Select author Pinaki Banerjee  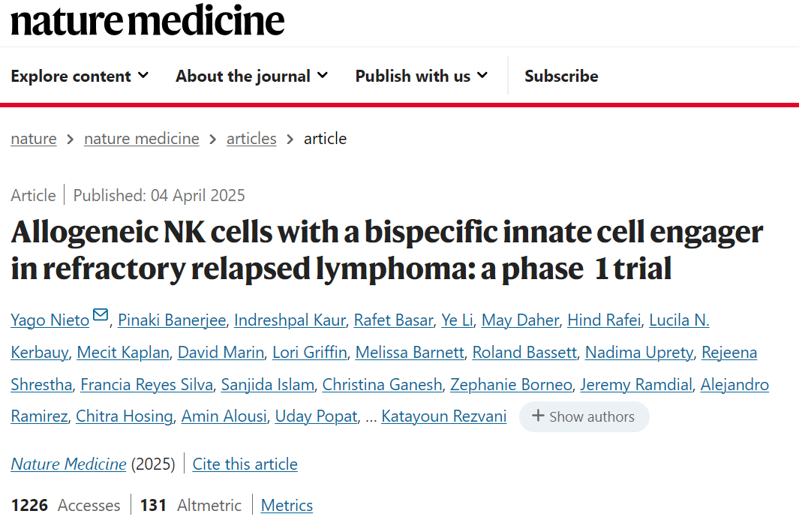(172, 320)
